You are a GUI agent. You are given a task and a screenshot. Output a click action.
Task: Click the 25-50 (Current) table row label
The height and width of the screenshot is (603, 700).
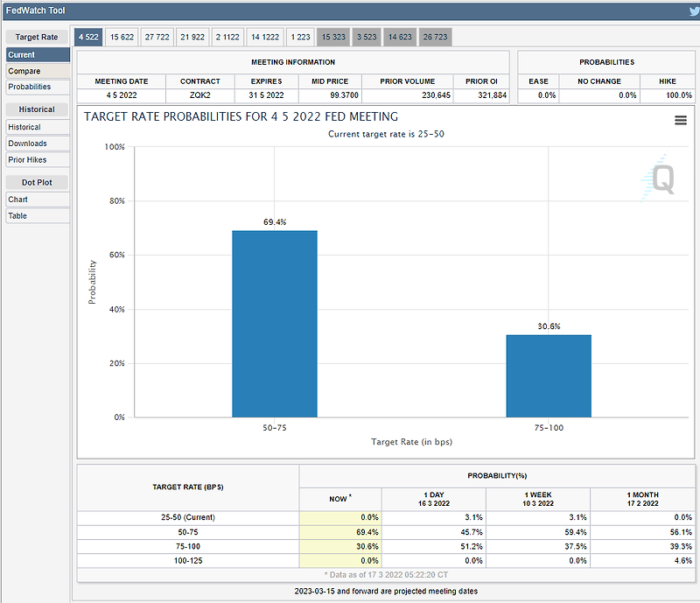[x=188, y=517]
